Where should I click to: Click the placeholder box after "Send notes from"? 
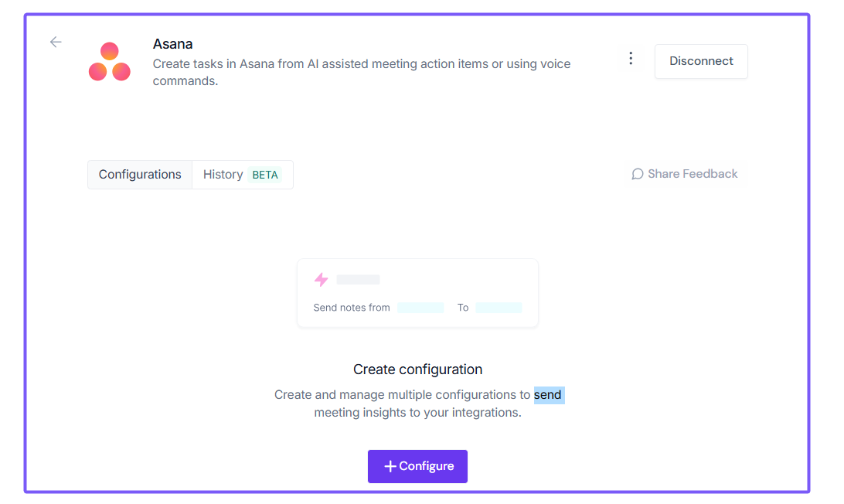pyautogui.click(x=420, y=308)
